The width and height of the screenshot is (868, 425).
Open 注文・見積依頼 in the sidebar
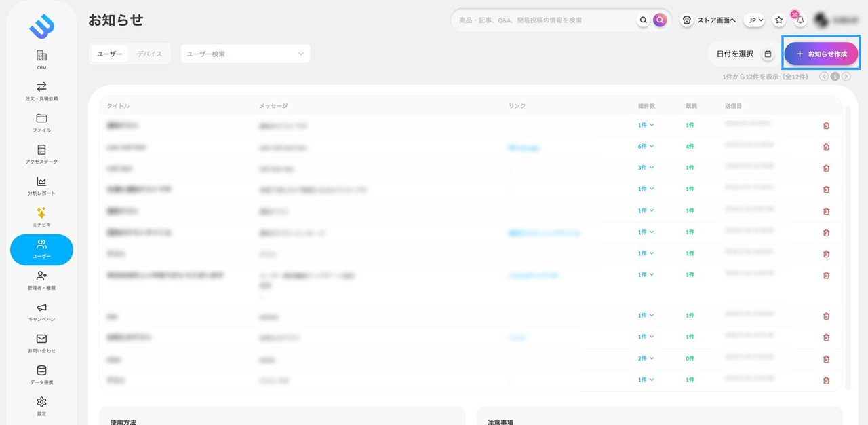41,90
